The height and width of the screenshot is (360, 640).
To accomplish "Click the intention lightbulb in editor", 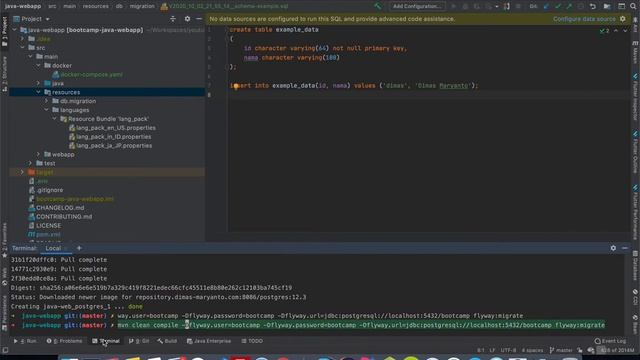I will pos(236,86).
